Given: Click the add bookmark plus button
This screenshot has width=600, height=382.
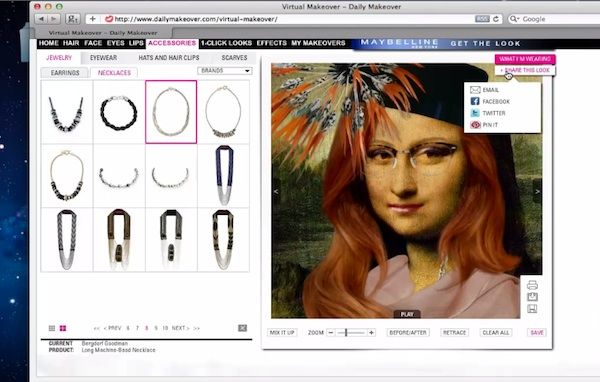Looking at the screenshot, I should [93, 18].
